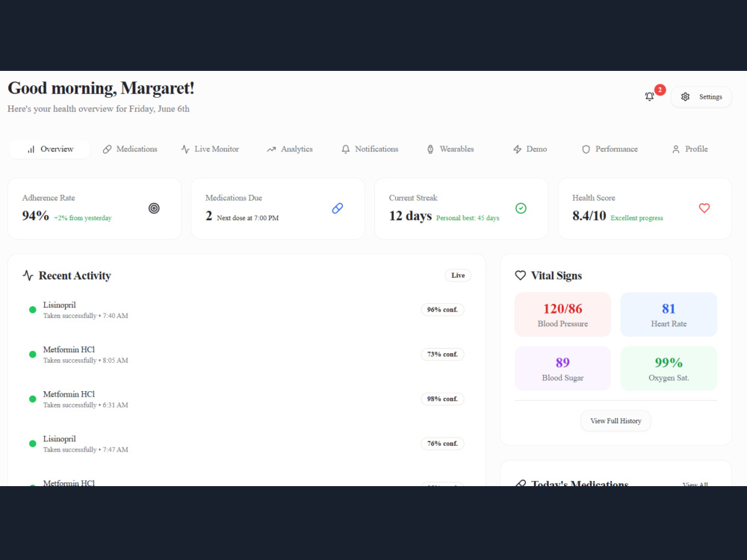Click green status dot for 6:31 AM Metformin
The width and height of the screenshot is (747, 560).
tap(32, 399)
